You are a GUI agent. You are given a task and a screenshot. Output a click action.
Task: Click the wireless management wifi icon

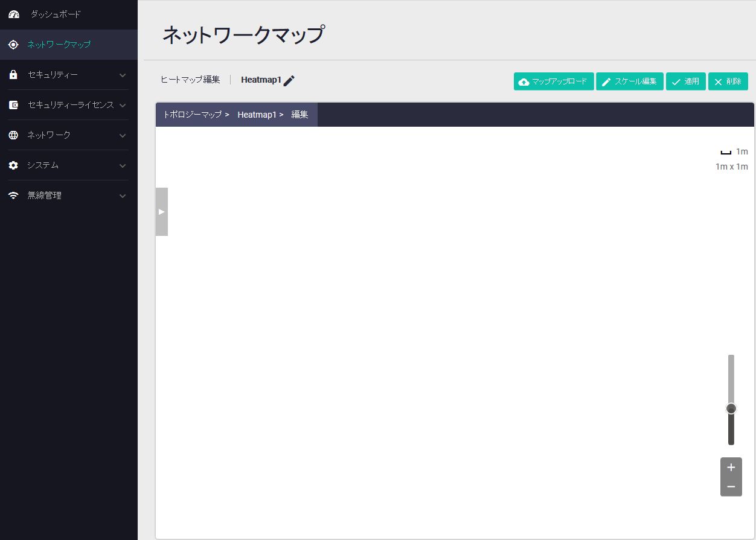coord(13,195)
